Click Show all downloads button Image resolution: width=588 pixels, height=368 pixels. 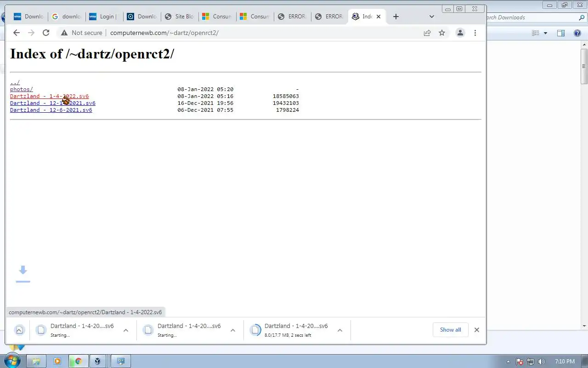point(450,330)
